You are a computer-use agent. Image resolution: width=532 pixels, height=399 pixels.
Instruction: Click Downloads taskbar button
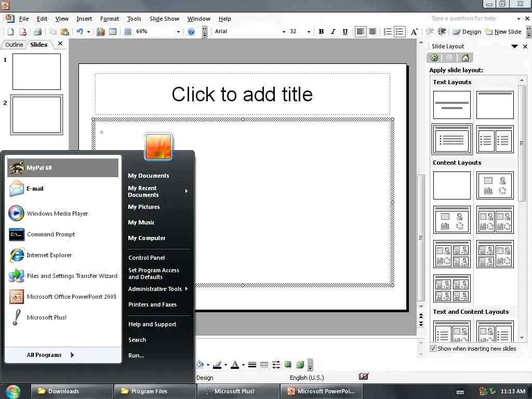72,391
